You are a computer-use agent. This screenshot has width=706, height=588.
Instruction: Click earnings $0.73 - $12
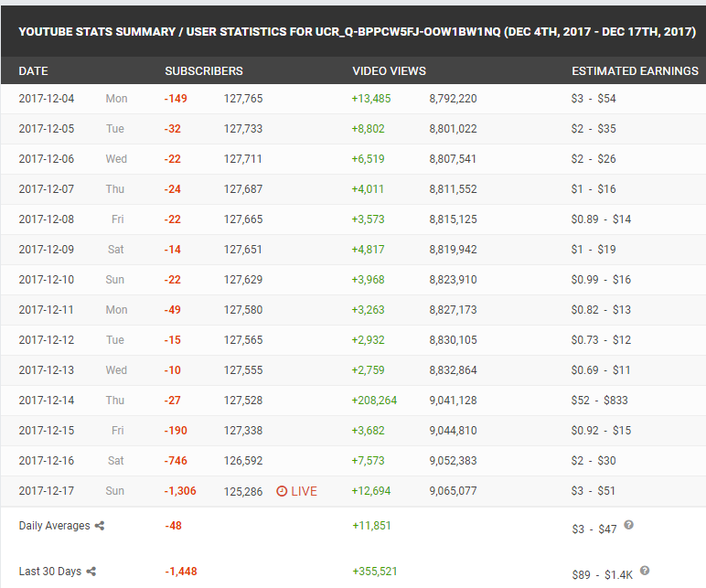coord(601,340)
